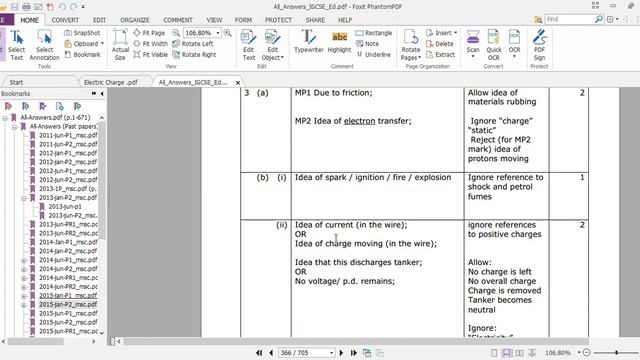Open the 106.80% zoom level dropdown
The image size is (640, 360).
pyautogui.click(x=218, y=33)
